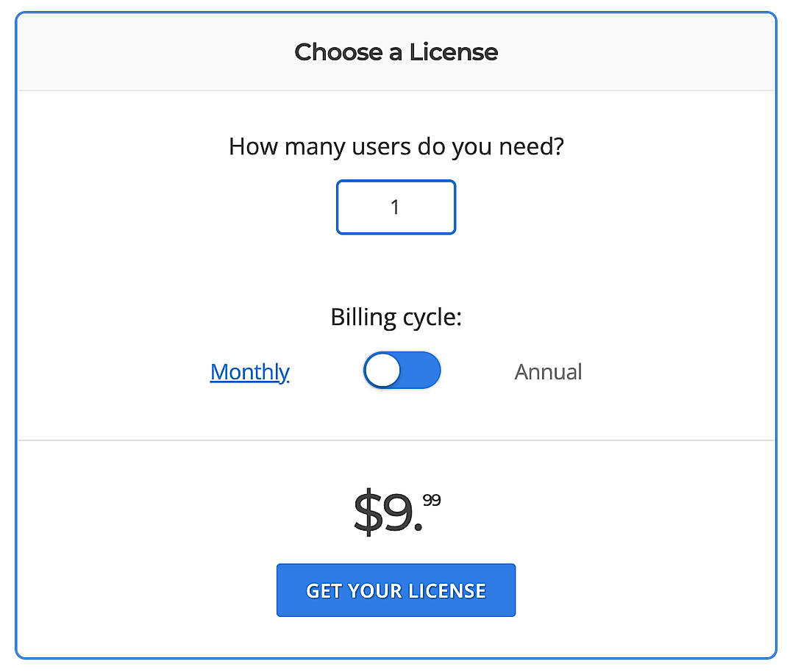Screen dimensions: 787x672
Task: Click the underlined Monthly text
Action: pos(249,372)
